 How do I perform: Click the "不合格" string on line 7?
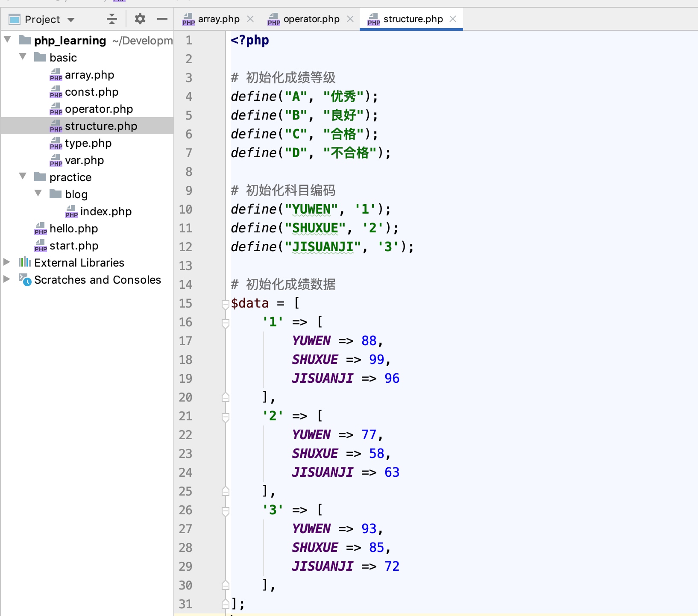pyautogui.click(x=350, y=153)
